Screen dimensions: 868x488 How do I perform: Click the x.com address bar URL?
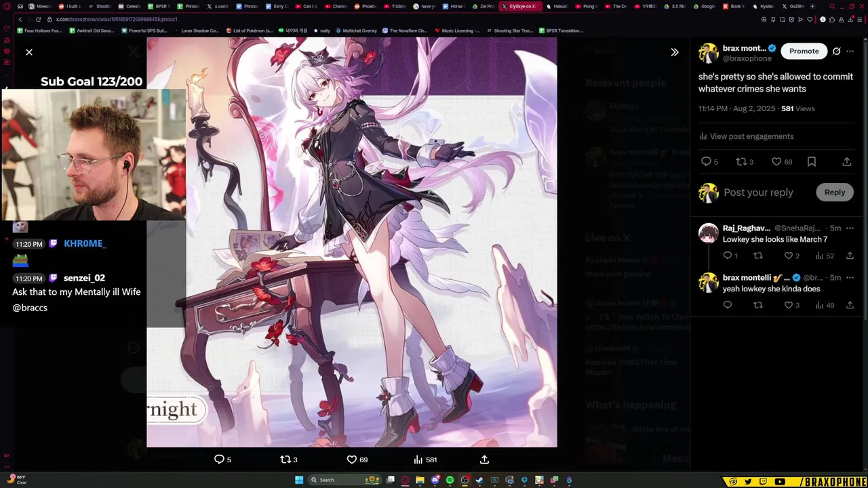click(115, 20)
